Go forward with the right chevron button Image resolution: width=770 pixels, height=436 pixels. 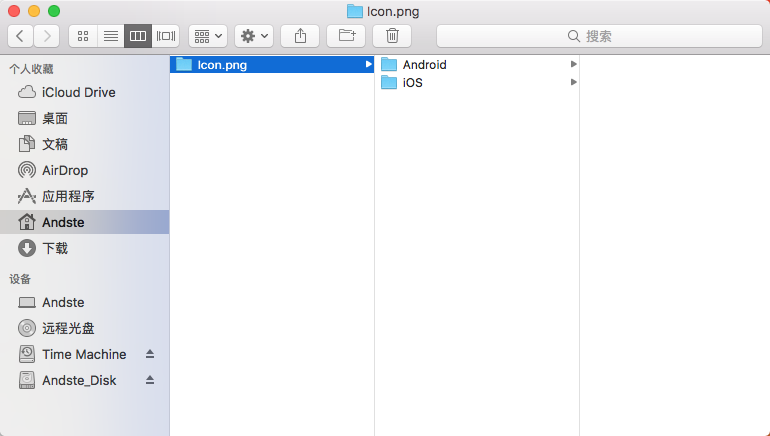[x=47, y=36]
